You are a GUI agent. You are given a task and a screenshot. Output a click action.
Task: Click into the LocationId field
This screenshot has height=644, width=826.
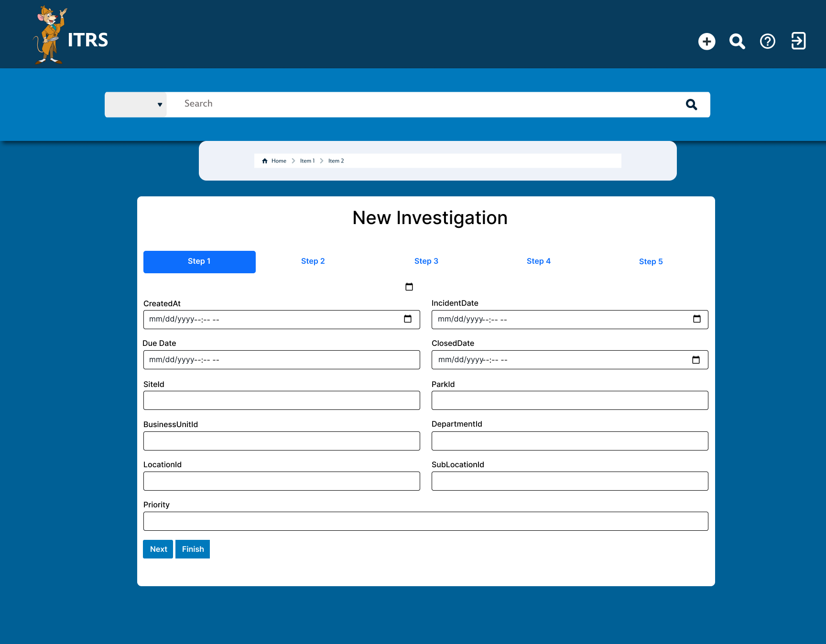click(282, 481)
